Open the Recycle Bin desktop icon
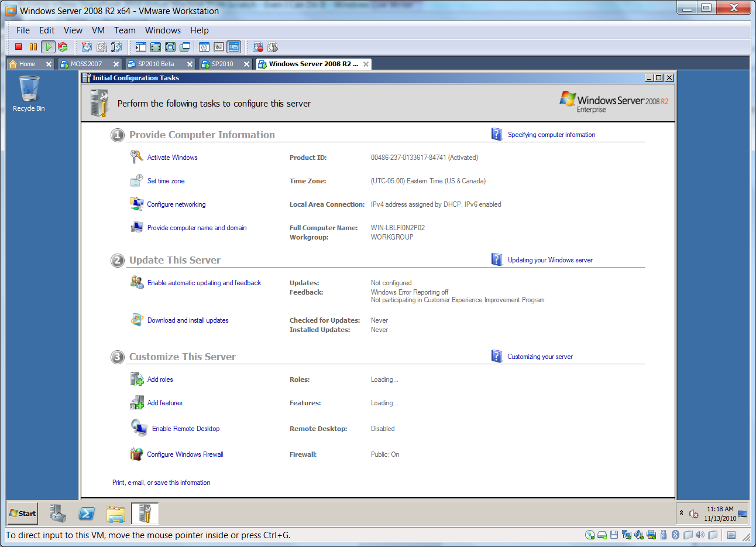Image resolution: width=756 pixels, height=547 pixels. pyautogui.click(x=29, y=93)
